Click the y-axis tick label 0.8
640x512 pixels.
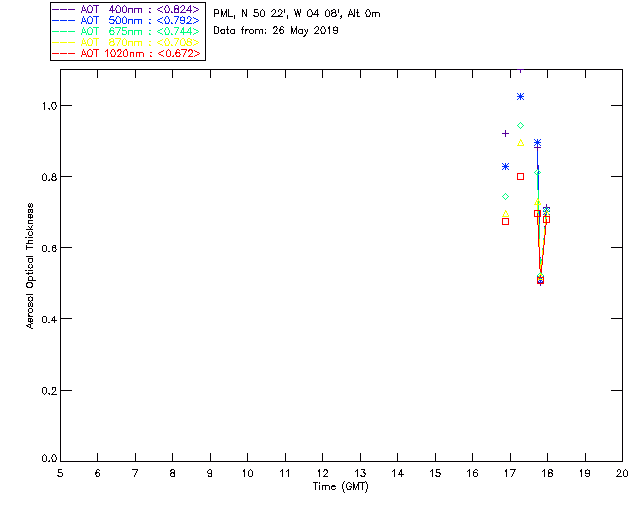pyautogui.click(x=49, y=177)
